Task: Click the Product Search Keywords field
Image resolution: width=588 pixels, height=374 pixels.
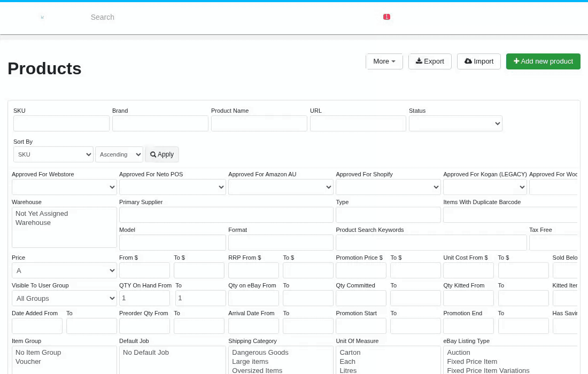Action: pyautogui.click(x=431, y=243)
